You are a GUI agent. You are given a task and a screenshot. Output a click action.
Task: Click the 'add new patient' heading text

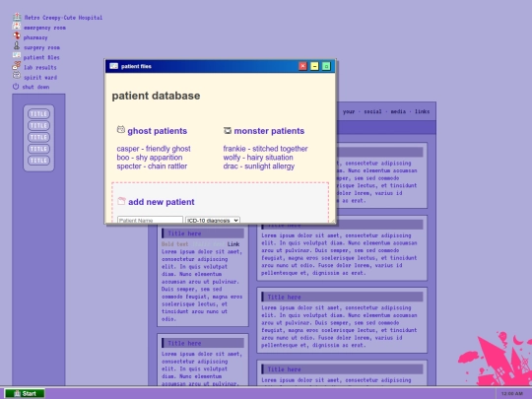162,202
